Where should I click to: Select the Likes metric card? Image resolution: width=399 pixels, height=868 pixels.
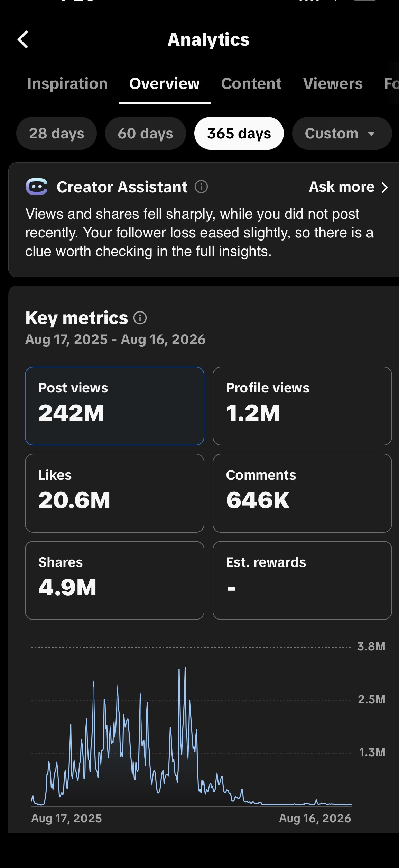click(x=114, y=493)
